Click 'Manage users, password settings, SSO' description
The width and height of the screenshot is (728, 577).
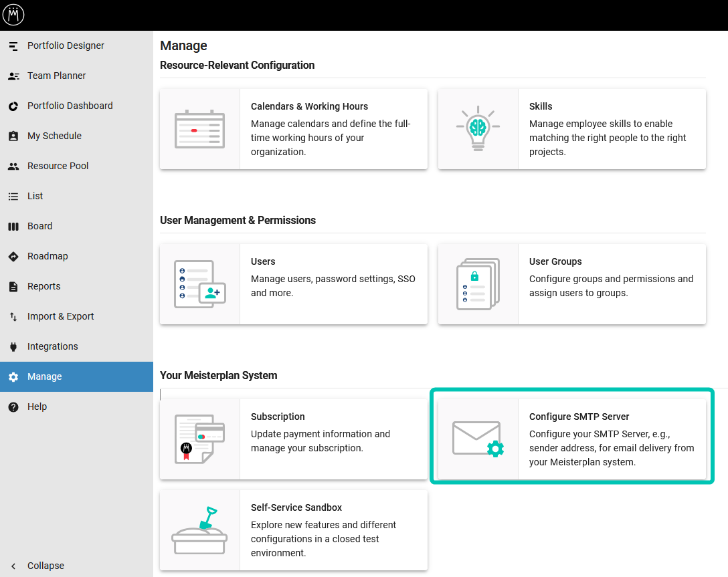[333, 285]
